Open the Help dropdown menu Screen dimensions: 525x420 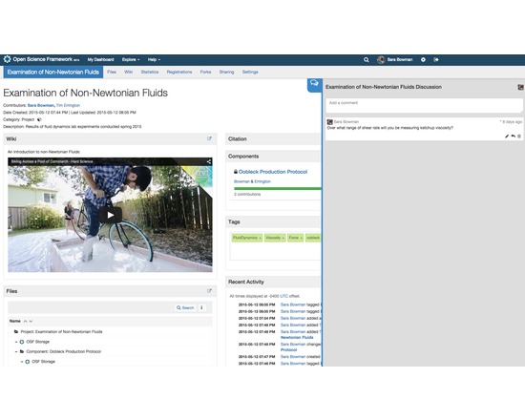point(154,59)
